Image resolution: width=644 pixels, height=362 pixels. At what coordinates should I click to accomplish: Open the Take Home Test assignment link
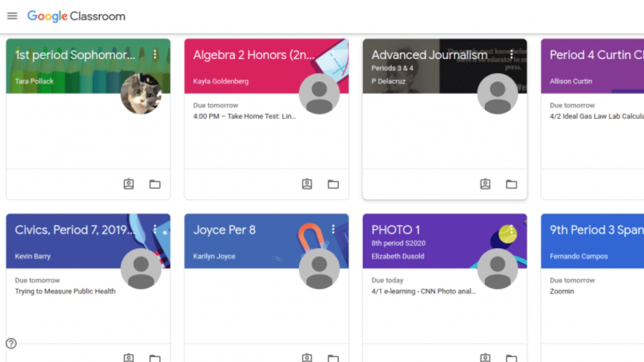tap(244, 116)
